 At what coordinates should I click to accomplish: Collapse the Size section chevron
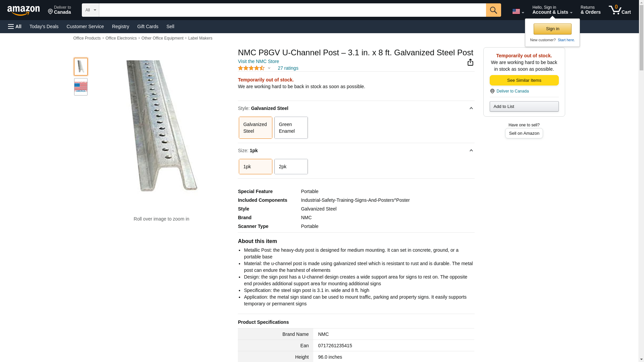pos(471,150)
